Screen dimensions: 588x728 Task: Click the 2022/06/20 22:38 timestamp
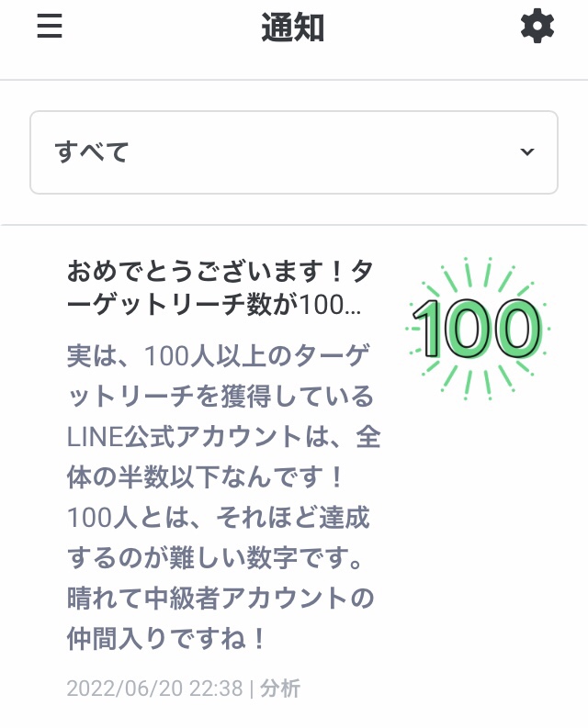pyautogui.click(x=154, y=689)
